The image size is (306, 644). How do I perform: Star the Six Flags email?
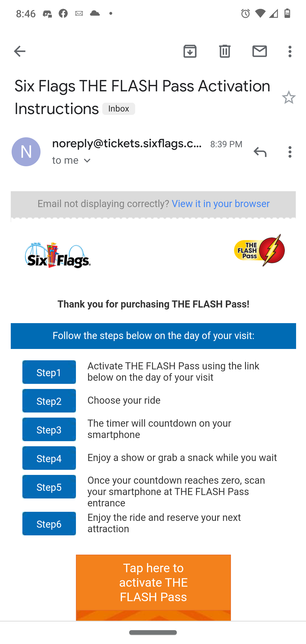289,97
